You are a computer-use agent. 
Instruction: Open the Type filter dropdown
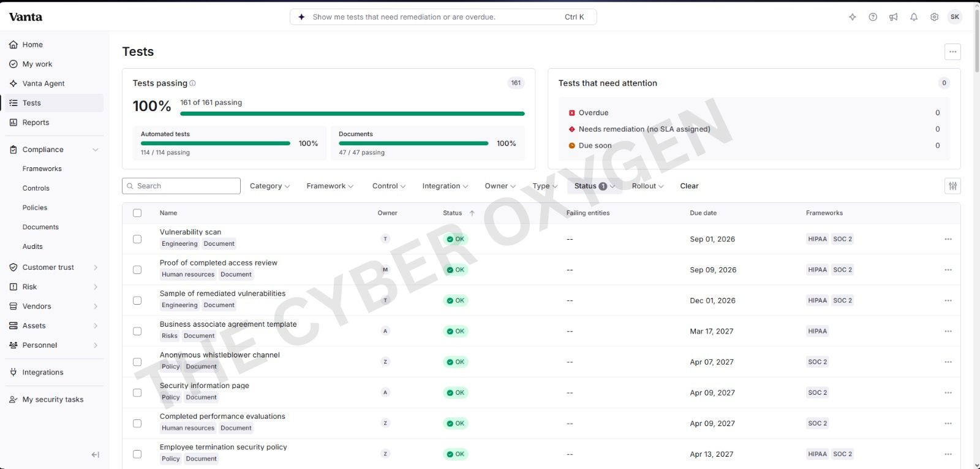coord(545,186)
